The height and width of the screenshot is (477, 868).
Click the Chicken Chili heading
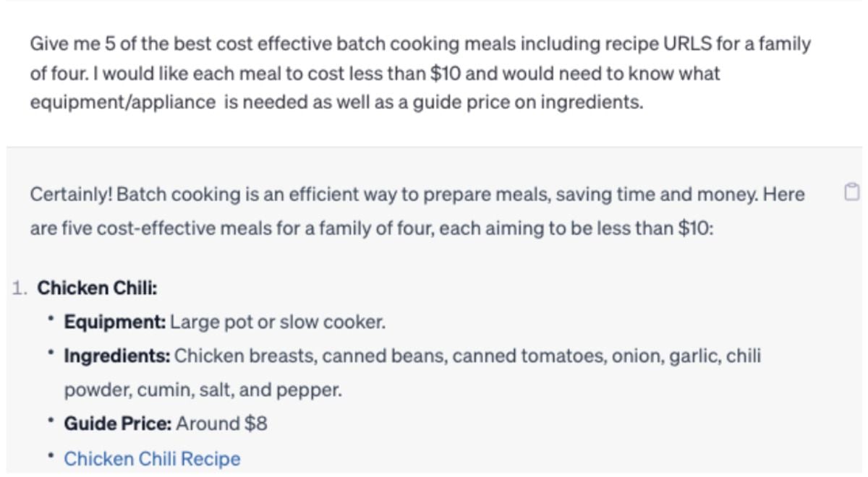pos(98,288)
